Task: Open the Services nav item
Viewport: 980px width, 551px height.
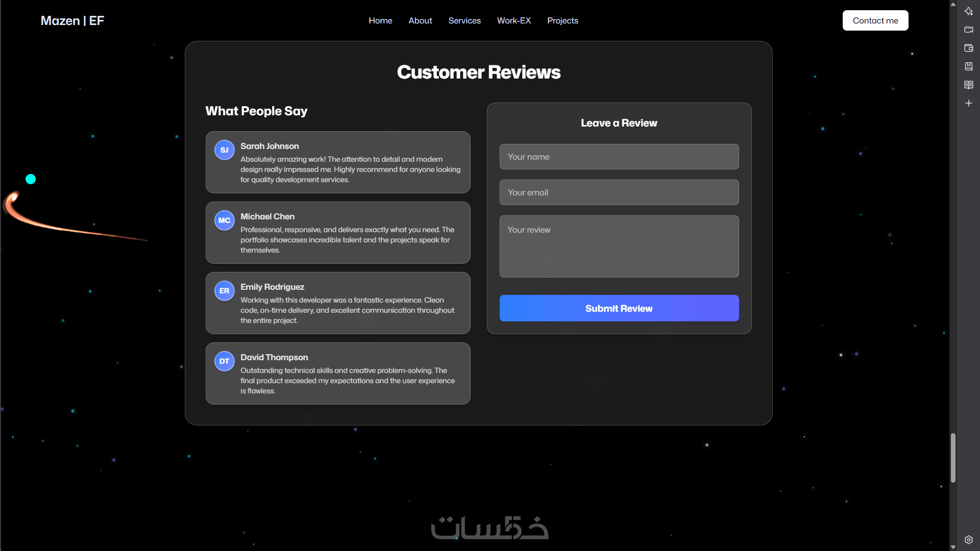Action: point(464,20)
